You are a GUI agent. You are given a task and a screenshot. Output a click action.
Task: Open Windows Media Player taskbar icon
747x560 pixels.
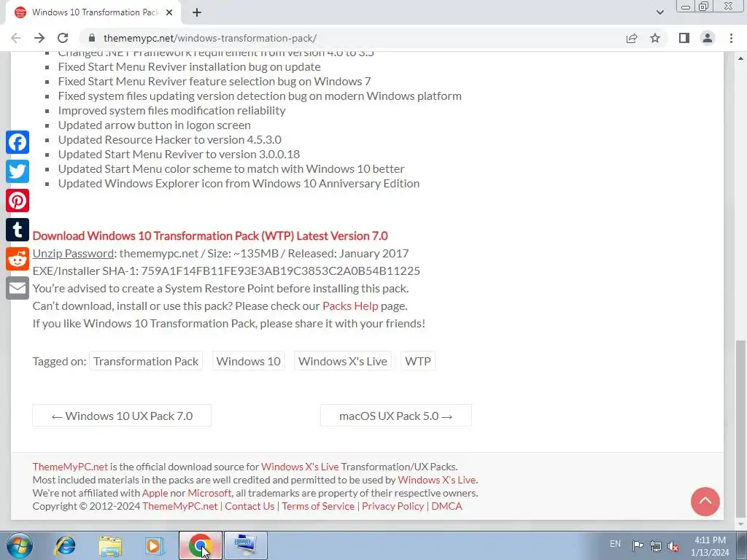[155, 545]
